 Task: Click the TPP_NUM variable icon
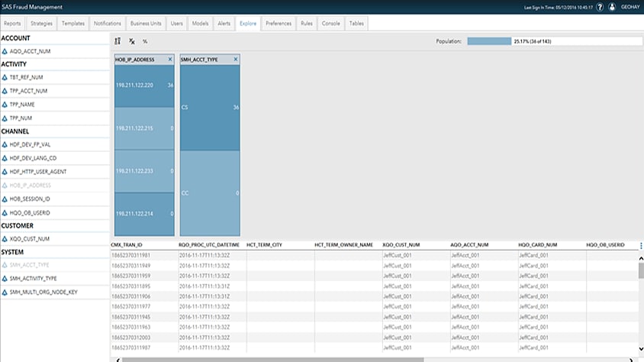(x=5, y=118)
